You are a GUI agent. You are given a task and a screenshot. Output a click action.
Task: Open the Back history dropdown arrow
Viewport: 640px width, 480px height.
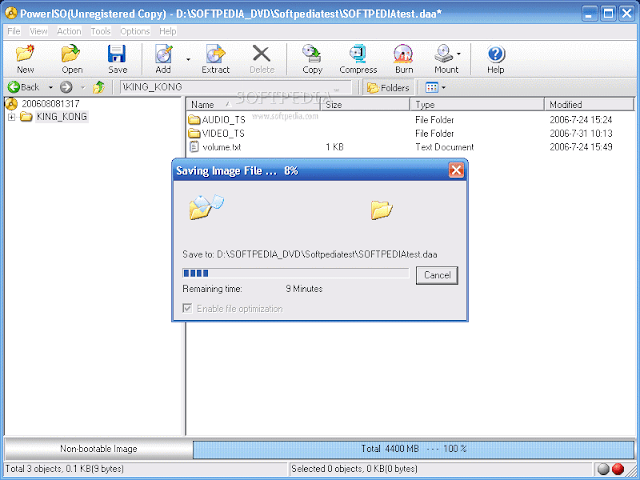tap(51, 87)
